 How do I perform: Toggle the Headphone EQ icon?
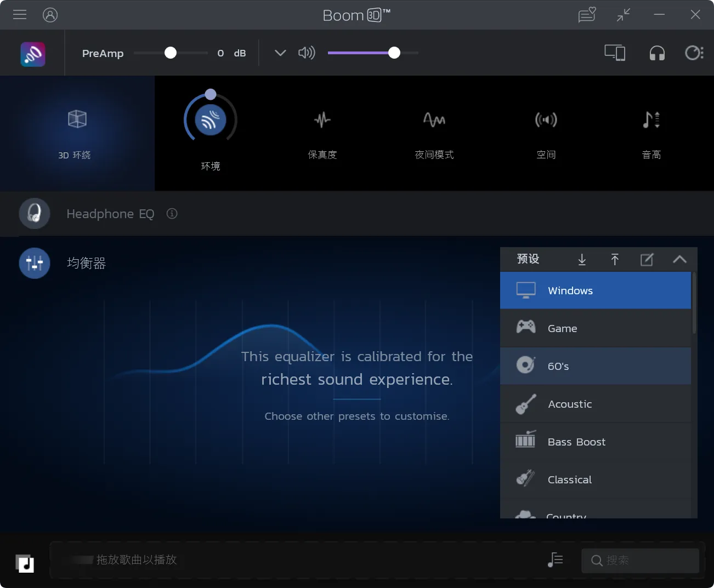click(x=35, y=213)
